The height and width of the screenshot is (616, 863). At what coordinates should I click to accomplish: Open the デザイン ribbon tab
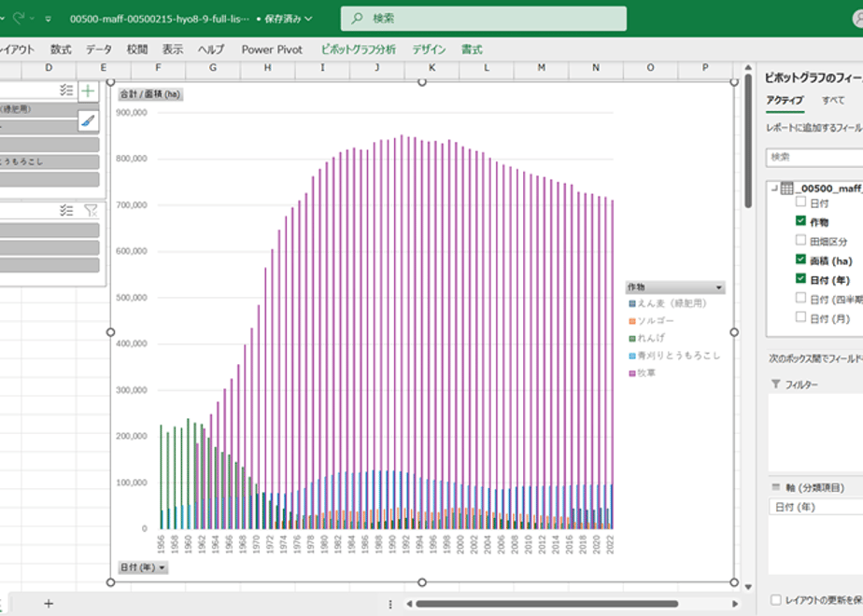429,49
